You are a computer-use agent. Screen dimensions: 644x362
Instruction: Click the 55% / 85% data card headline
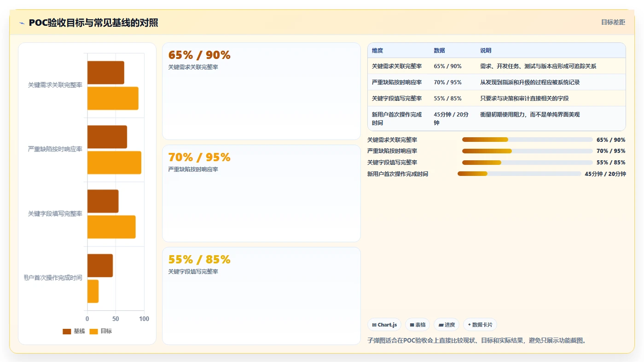tap(199, 259)
